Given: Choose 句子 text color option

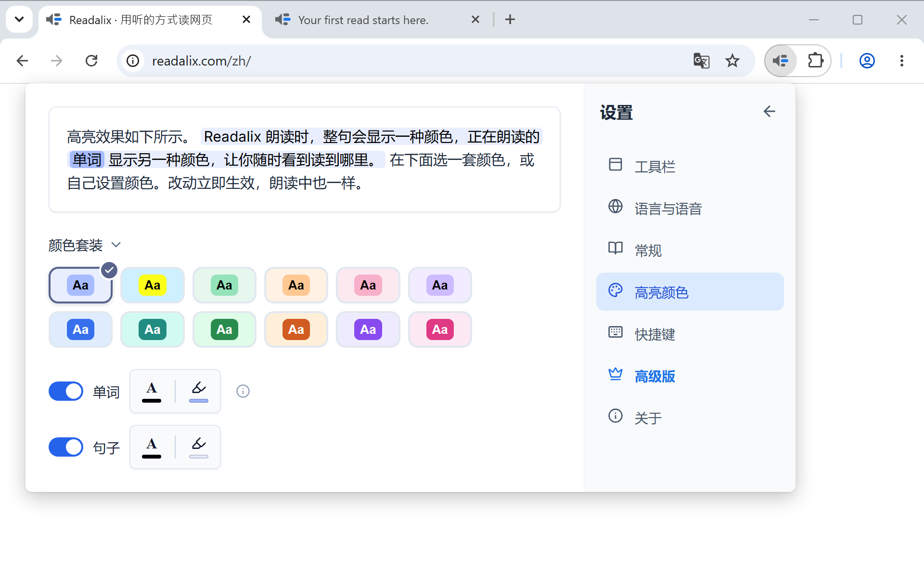Looking at the screenshot, I should click(x=152, y=447).
